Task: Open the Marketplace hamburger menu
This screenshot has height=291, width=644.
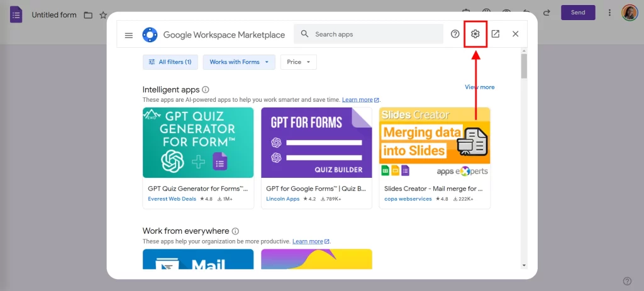Action: tap(129, 35)
